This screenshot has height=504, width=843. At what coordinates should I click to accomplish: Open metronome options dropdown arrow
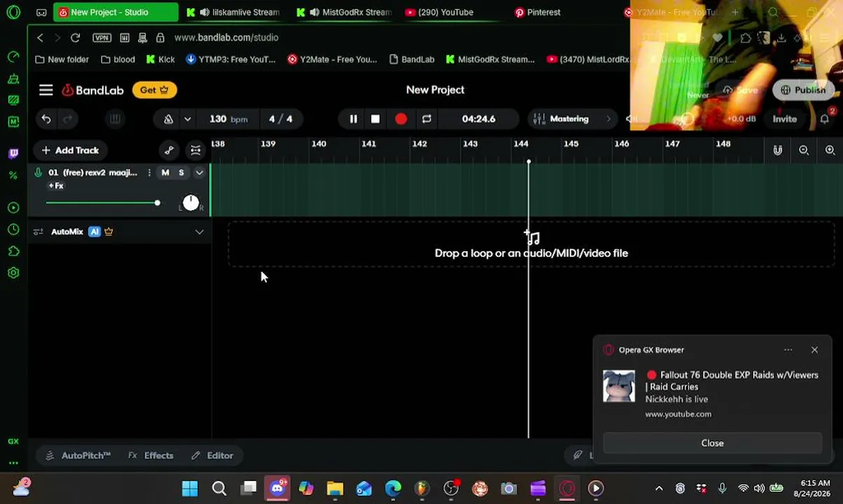(x=188, y=119)
